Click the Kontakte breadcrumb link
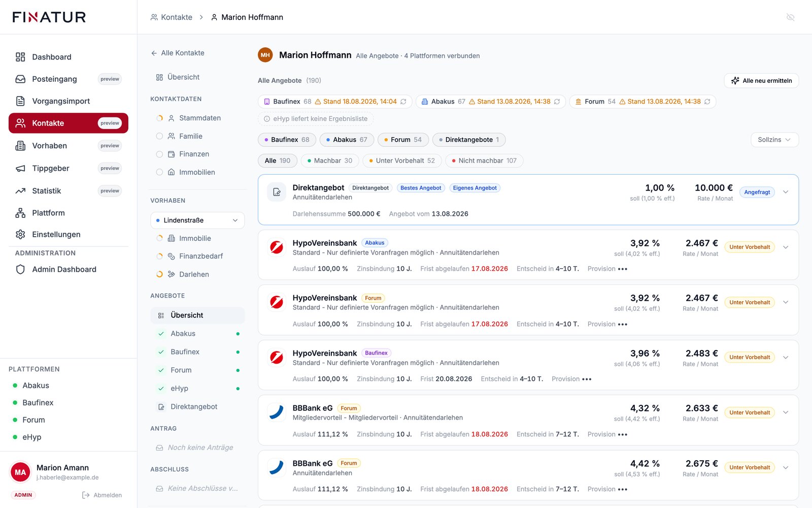The width and height of the screenshot is (812, 508). 172,17
